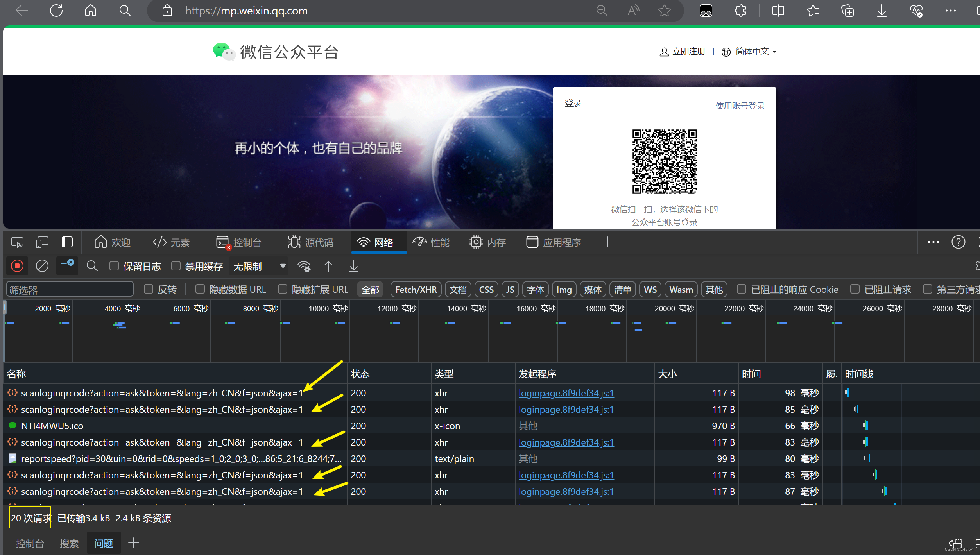
Task: Open browser settings and more menu
Action: (x=951, y=11)
